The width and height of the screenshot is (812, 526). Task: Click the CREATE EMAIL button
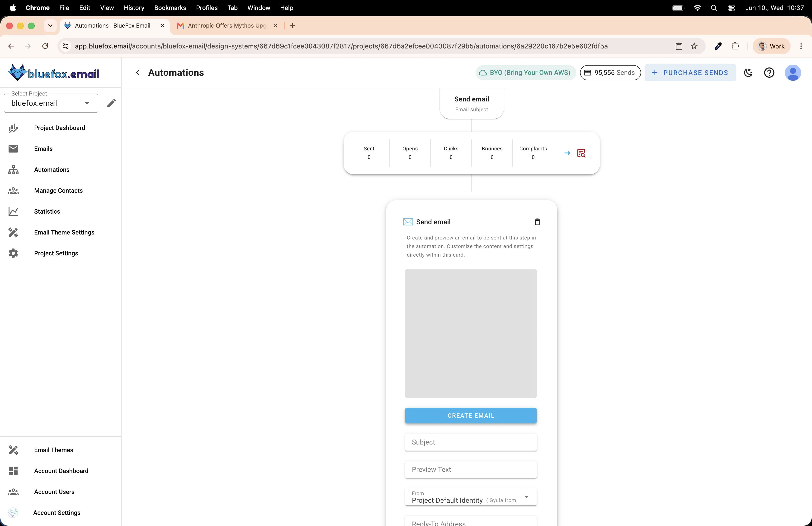[471, 415]
